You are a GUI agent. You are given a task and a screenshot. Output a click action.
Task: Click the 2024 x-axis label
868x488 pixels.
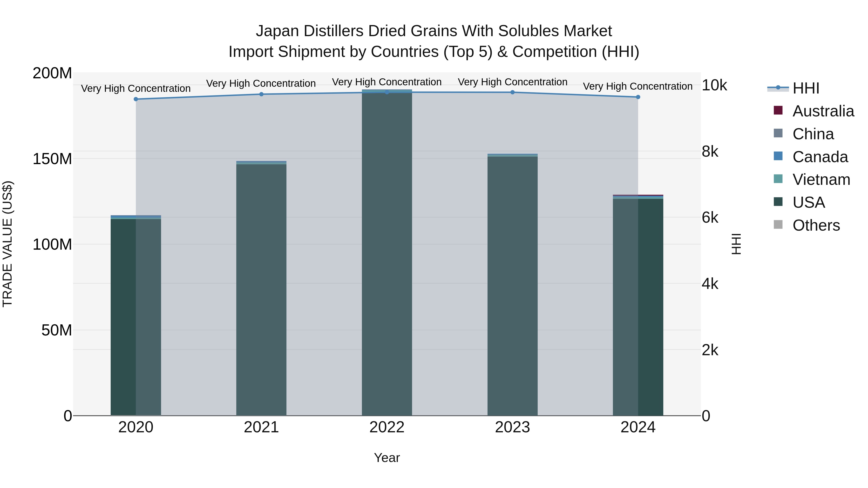click(638, 427)
